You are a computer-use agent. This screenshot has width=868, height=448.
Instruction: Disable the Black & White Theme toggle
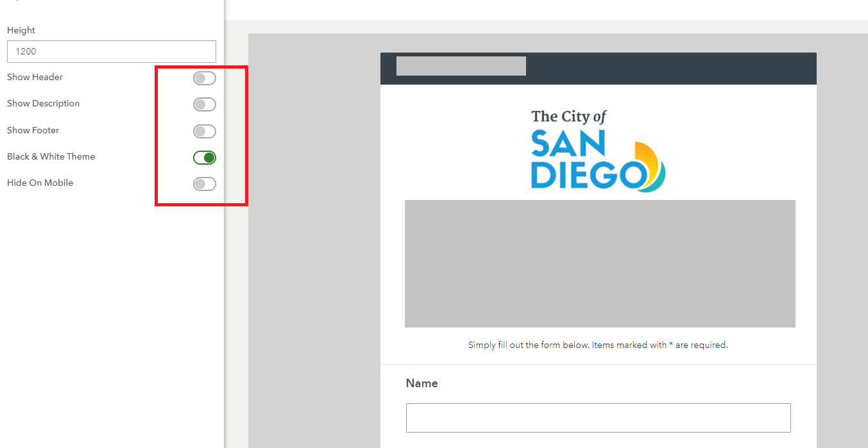(204, 158)
